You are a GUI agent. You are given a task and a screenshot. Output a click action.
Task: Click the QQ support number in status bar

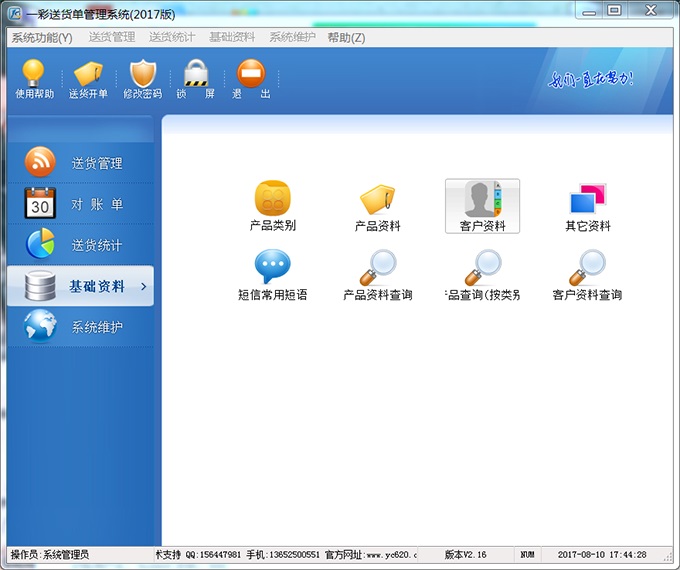click(x=213, y=554)
